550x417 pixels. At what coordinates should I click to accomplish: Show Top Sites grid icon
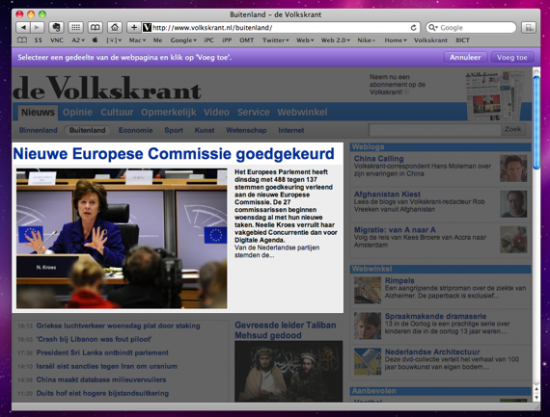(x=75, y=27)
